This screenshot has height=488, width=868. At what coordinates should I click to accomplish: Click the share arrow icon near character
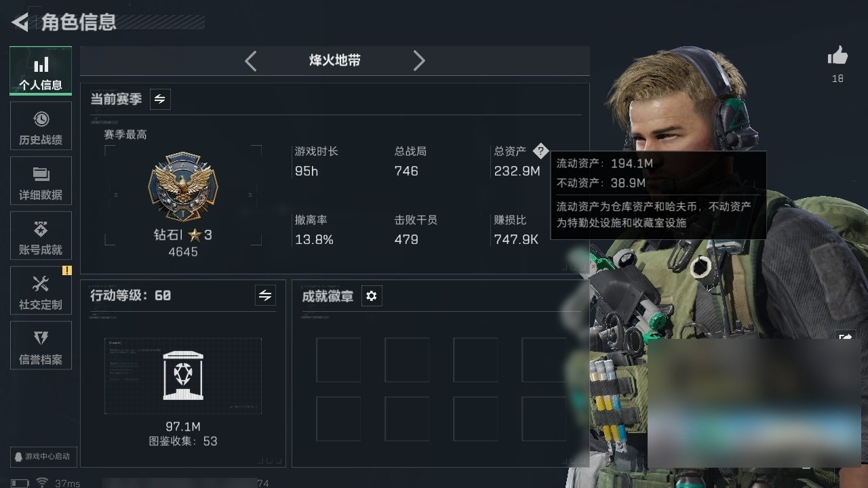pos(845,337)
